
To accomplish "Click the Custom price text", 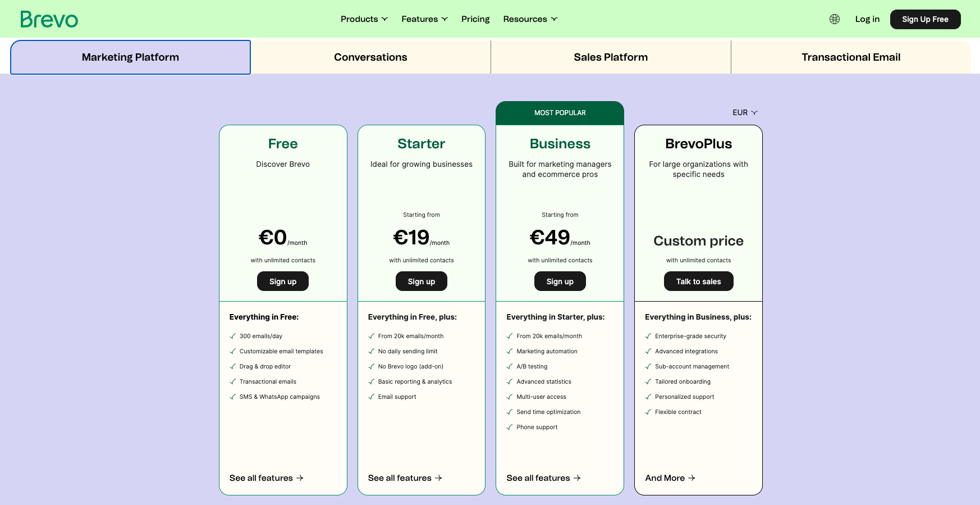I will (x=698, y=241).
